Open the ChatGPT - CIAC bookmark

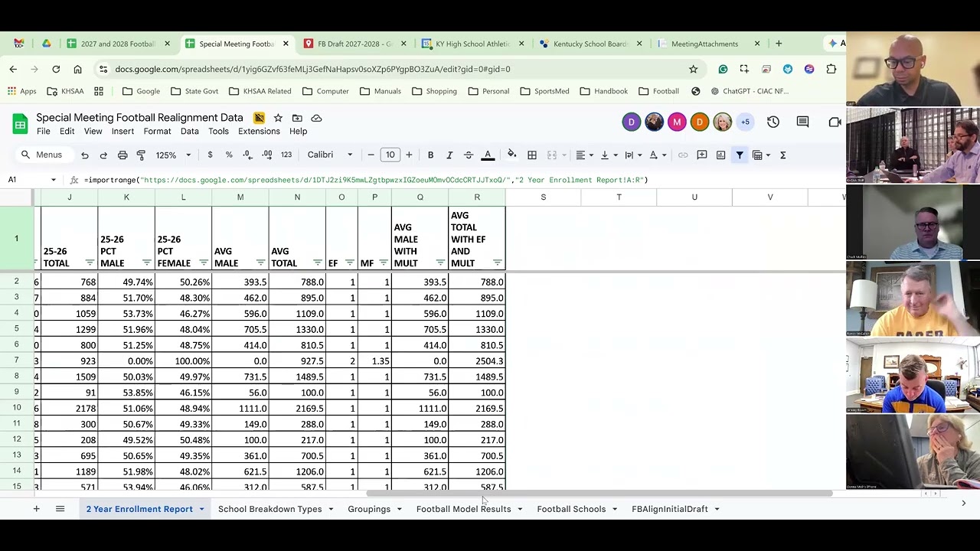[x=750, y=91]
